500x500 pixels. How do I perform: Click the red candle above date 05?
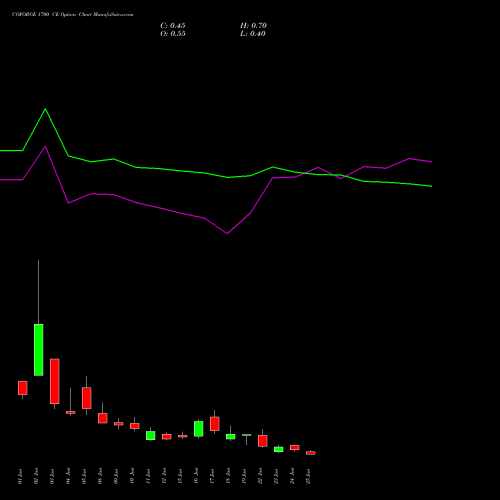pos(87,398)
